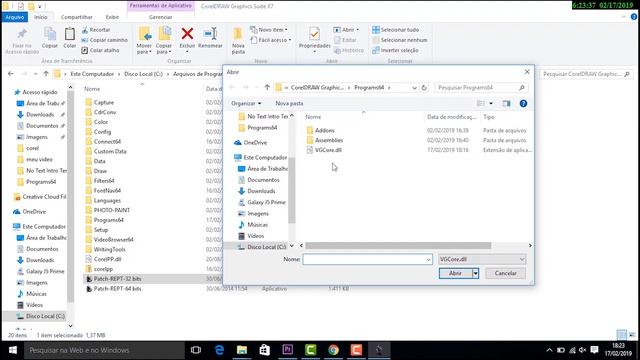The height and width of the screenshot is (360, 640).
Task: Go up one level in Abrir dialog
Action: tap(267, 87)
